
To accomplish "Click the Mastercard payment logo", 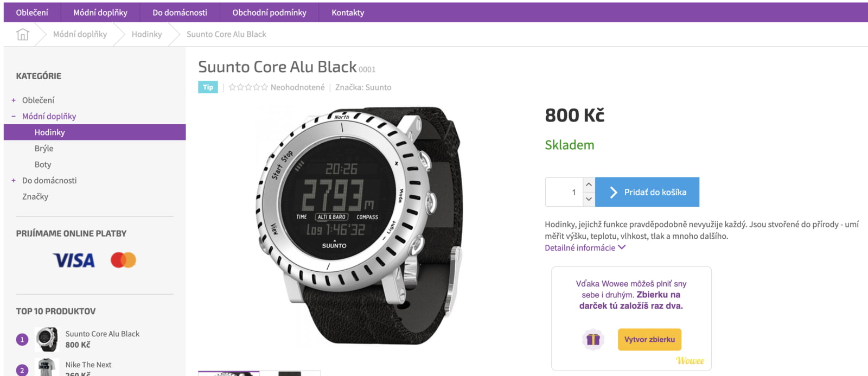I will (123, 260).
